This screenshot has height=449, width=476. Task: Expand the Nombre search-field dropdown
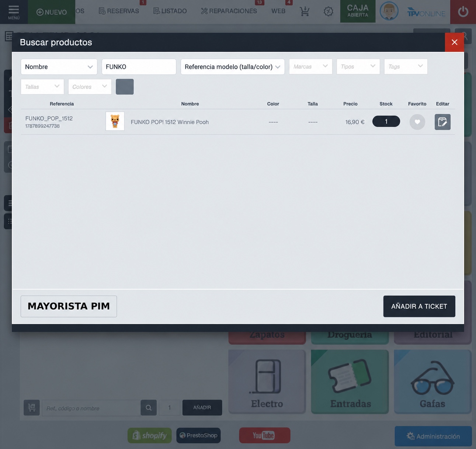click(x=59, y=67)
